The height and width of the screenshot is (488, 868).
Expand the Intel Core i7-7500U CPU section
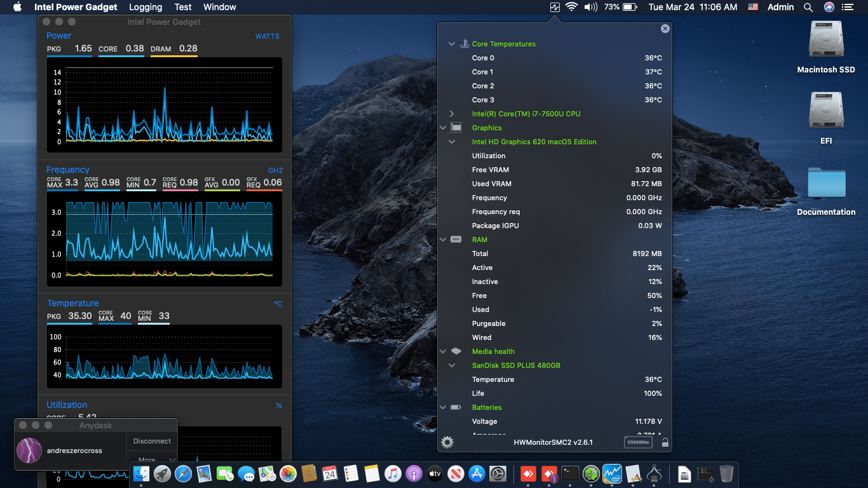coord(452,113)
